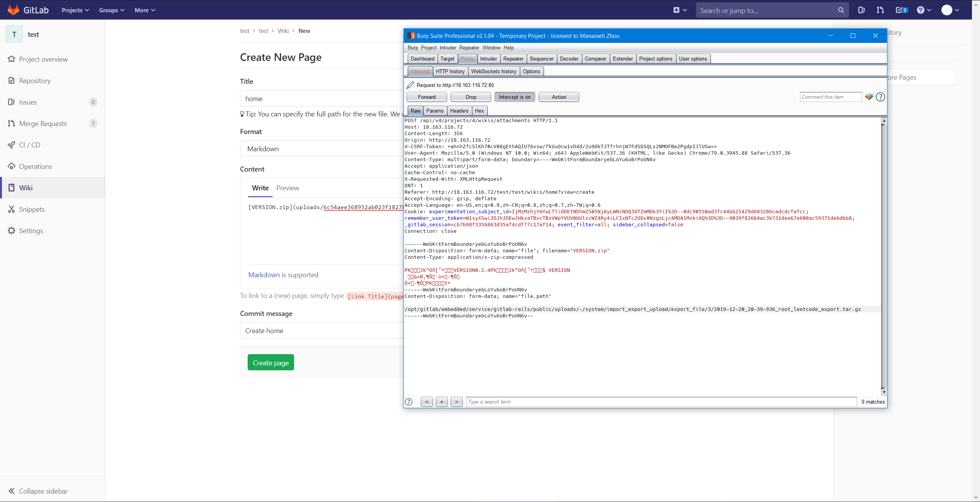This screenshot has width=980, height=502.
Task: Click the Burp highlight color picker icon
Action: [869, 97]
